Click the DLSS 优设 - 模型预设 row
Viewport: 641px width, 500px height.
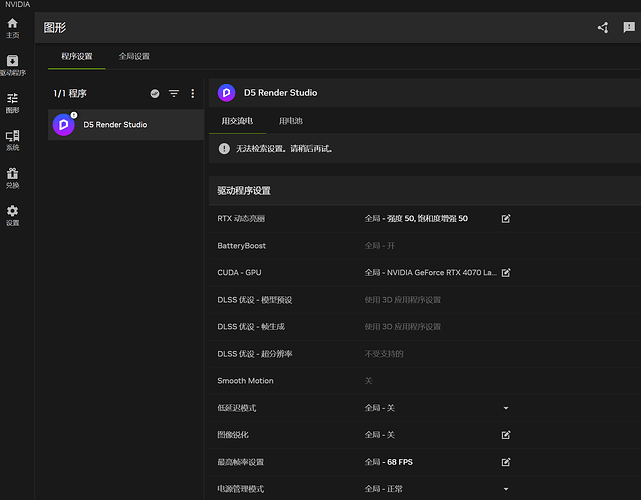425,300
